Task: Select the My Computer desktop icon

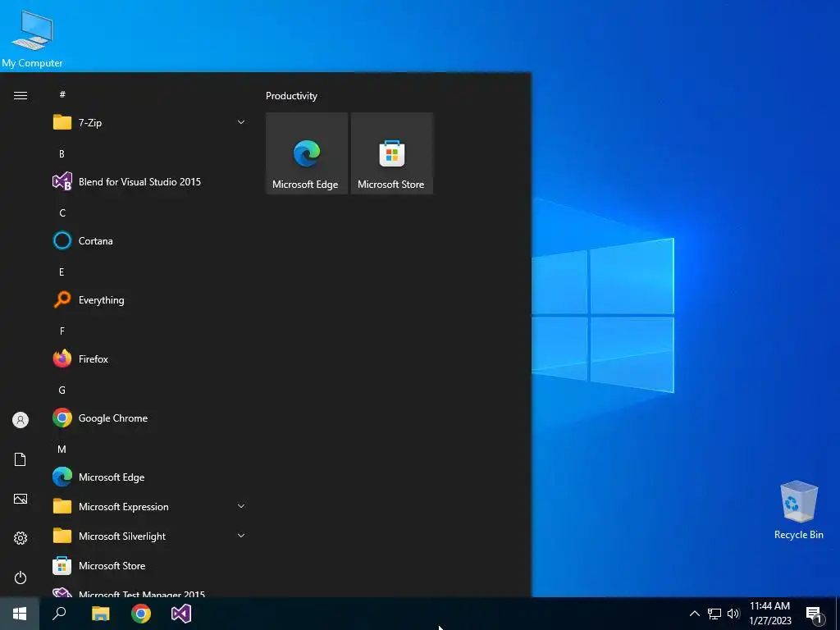Action: point(33,39)
